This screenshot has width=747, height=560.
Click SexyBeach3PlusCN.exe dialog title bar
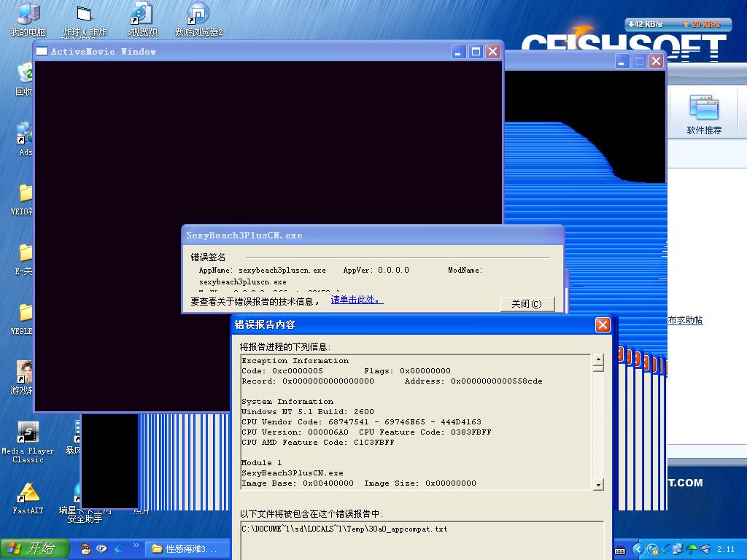[x=373, y=236]
